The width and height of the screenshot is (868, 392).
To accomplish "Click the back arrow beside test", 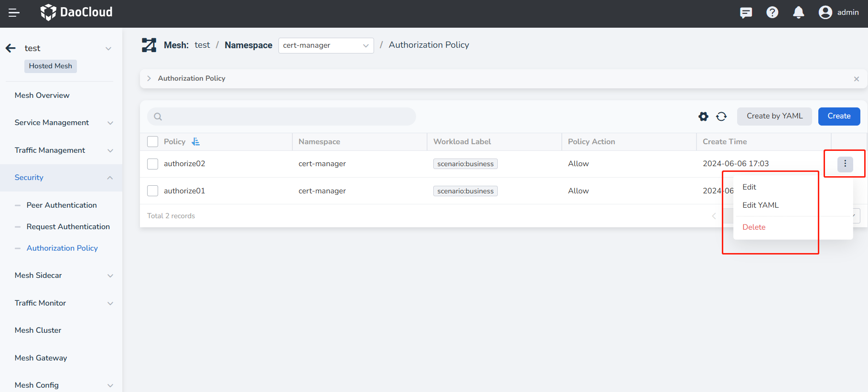I will point(11,48).
